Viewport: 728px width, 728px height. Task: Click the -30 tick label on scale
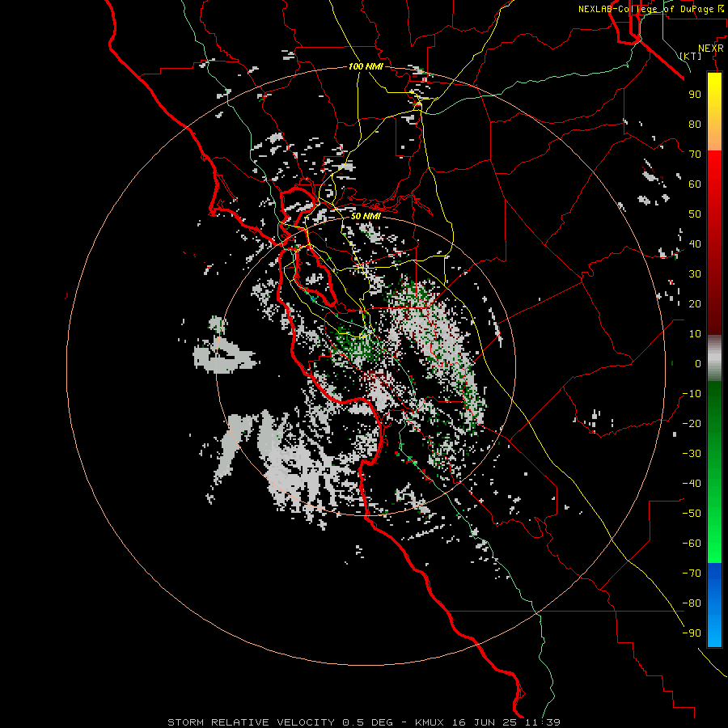tap(692, 454)
